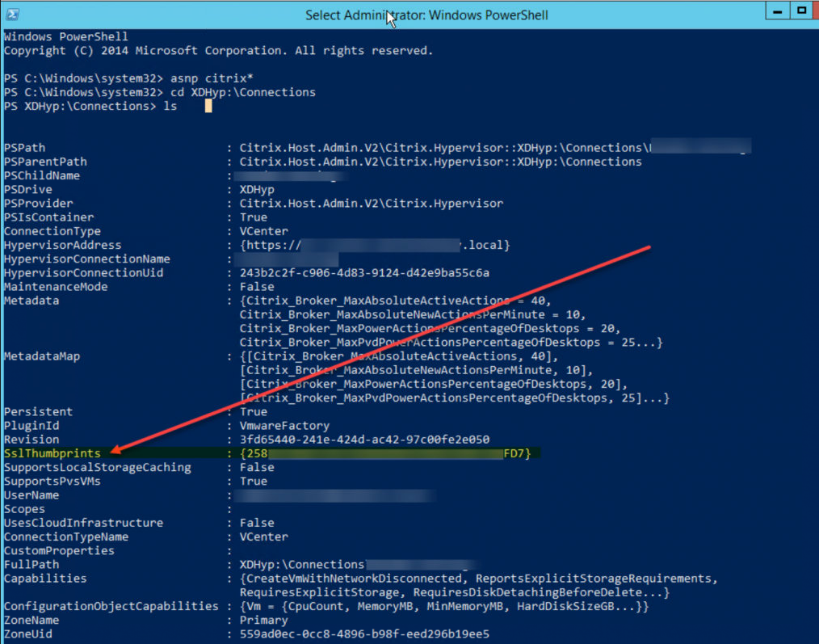Click the Persistent True value
Screen dimensions: 819x644
point(253,412)
